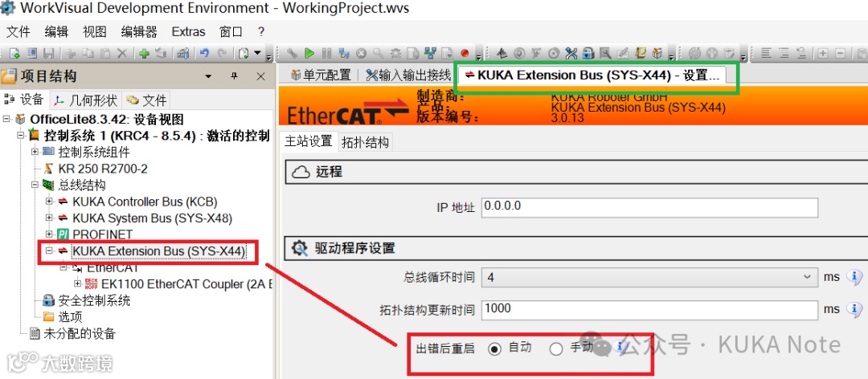Viewport: 868px width, 379px height.
Task: Switch to the 主站设置 tab
Action: point(309,141)
